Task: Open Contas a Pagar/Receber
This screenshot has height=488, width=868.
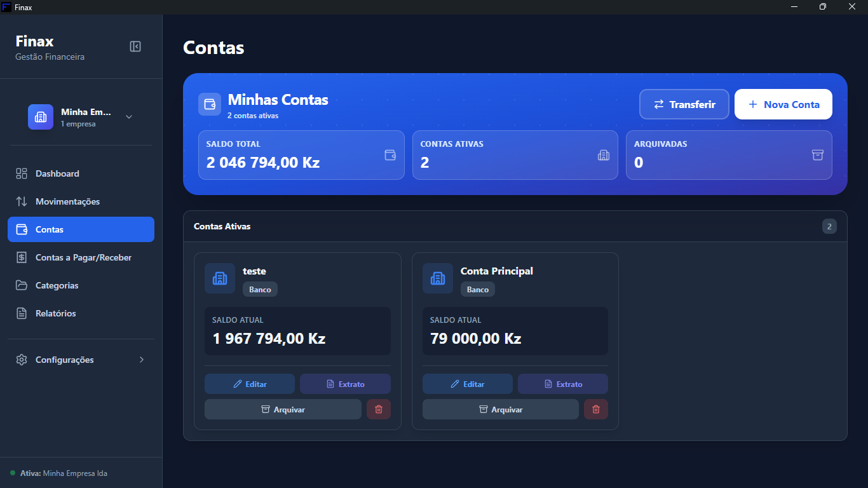Action: [x=81, y=257]
